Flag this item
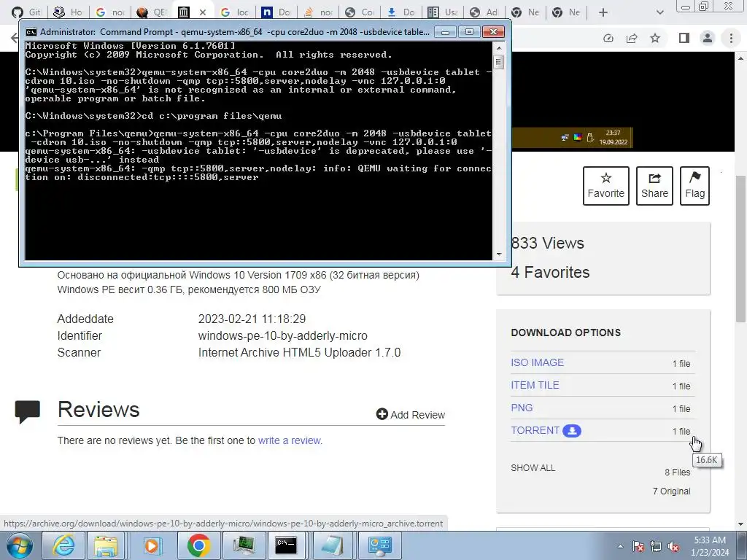The height and width of the screenshot is (560, 747). pyautogui.click(x=694, y=186)
